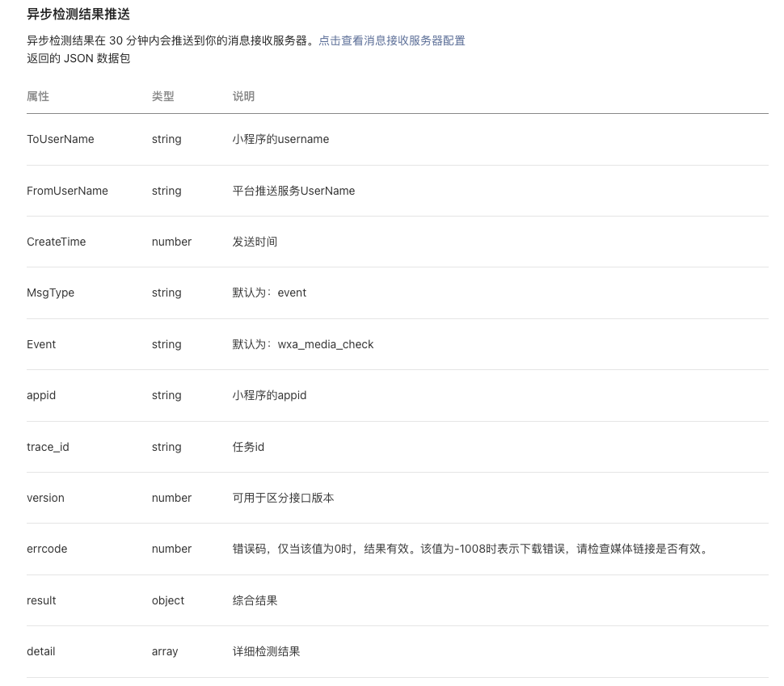This screenshot has height=686, width=784.
Task: Select the Event attribute cell
Action: [x=41, y=344]
